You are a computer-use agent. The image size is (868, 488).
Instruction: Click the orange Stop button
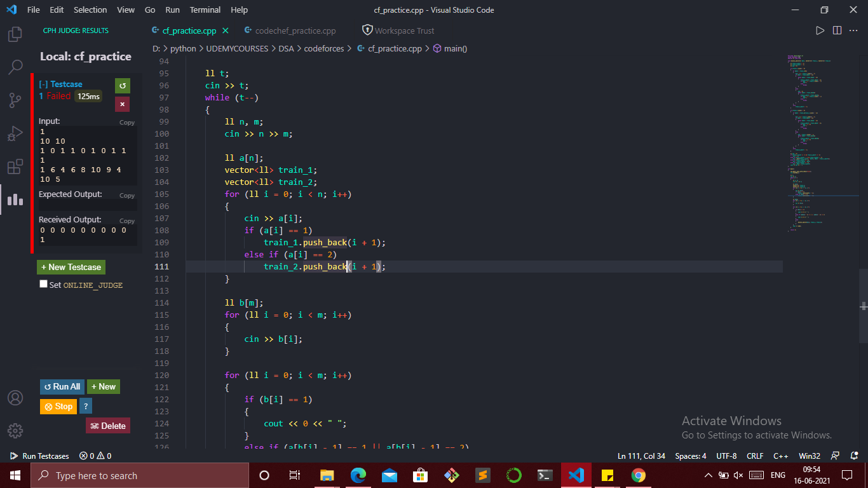point(58,406)
